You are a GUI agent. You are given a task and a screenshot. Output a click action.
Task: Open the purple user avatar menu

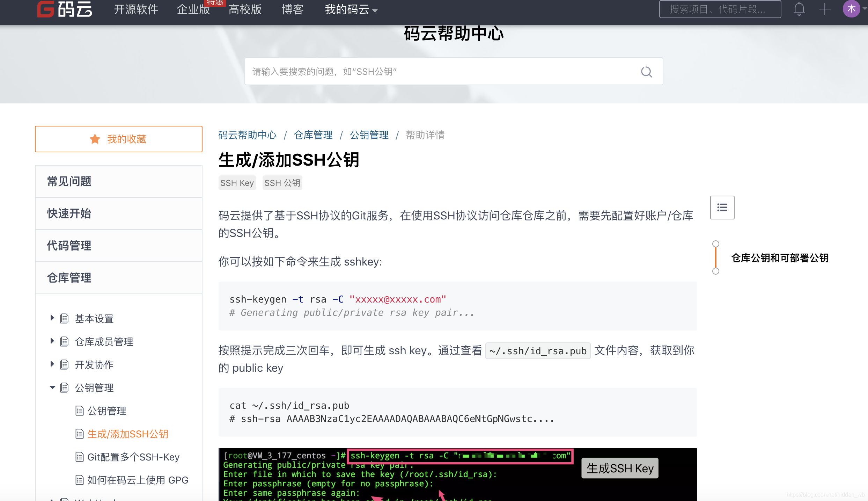[x=851, y=9]
